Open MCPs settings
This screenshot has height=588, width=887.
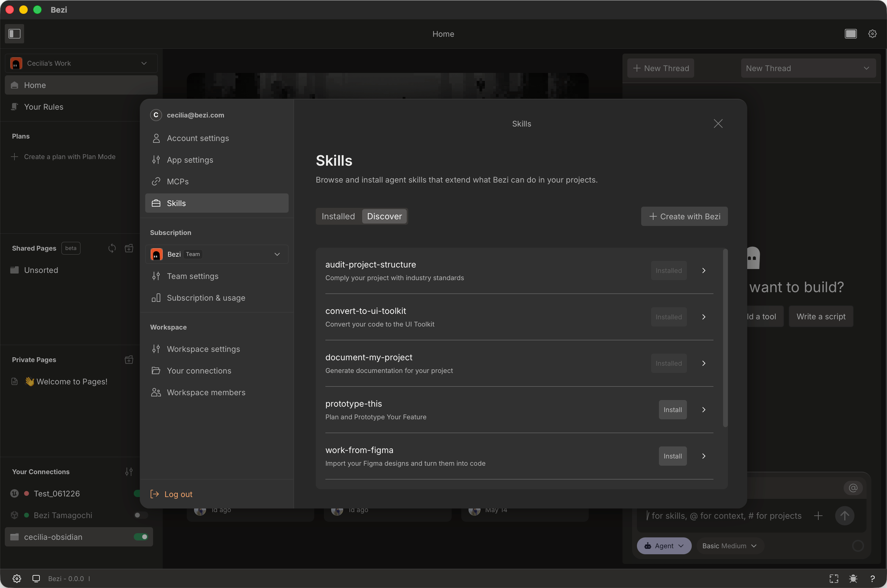217,182
